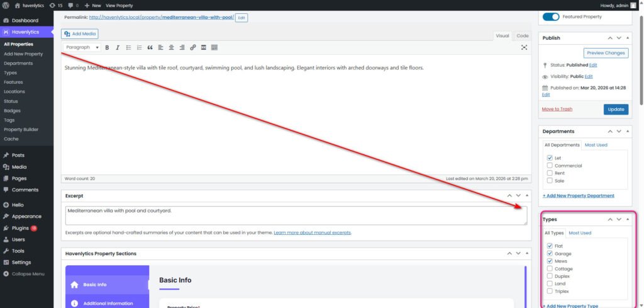Switch to the Code editor tab
The height and width of the screenshot is (308, 644).
tap(523, 36)
